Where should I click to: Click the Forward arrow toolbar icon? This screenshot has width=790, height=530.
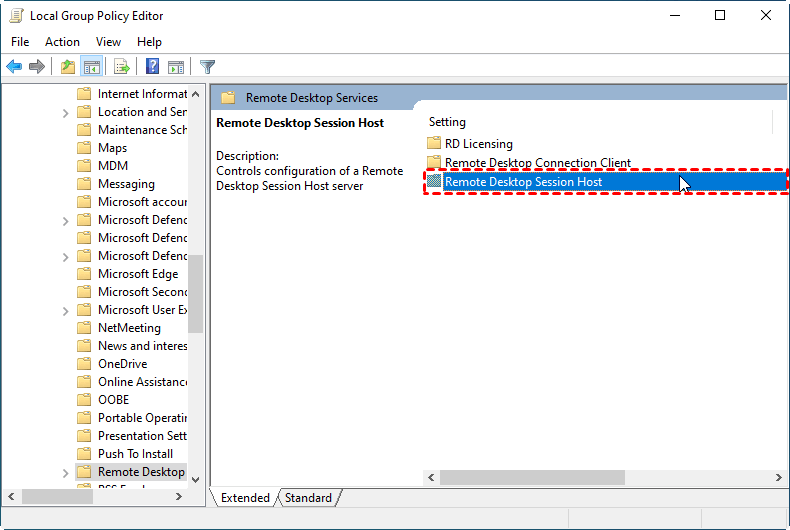[37, 67]
